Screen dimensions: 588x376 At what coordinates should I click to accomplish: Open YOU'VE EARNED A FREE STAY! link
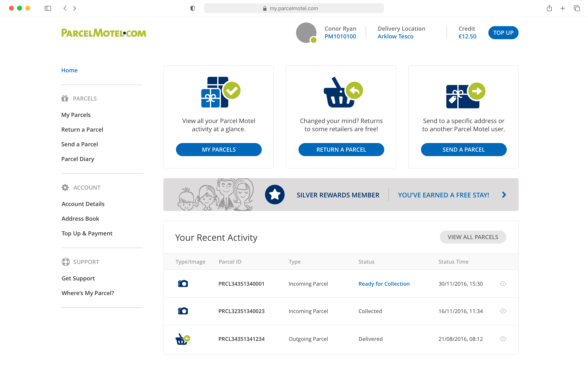pyautogui.click(x=443, y=195)
